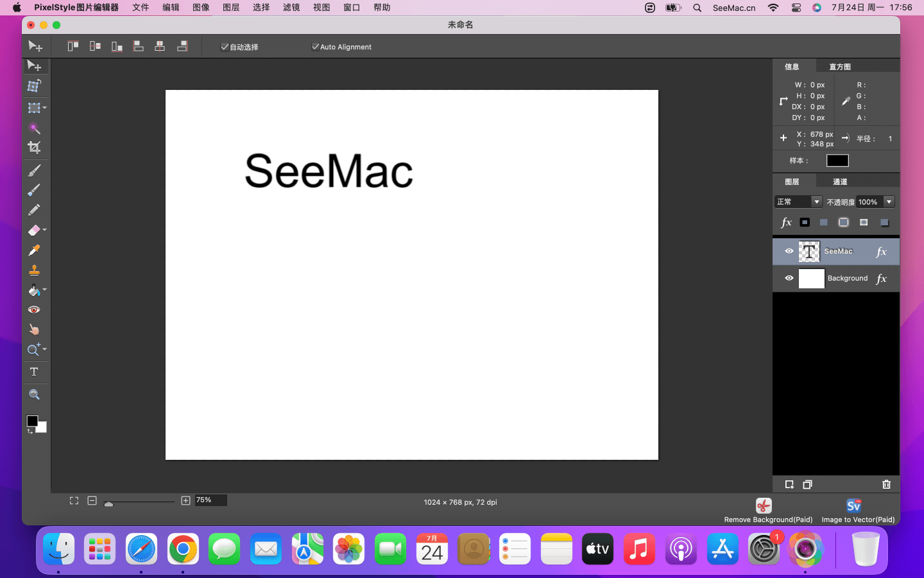Open the opacity 100% dropdown arrow
Image resolution: width=924 pixels, height=578 pixels.
point(889,202)
